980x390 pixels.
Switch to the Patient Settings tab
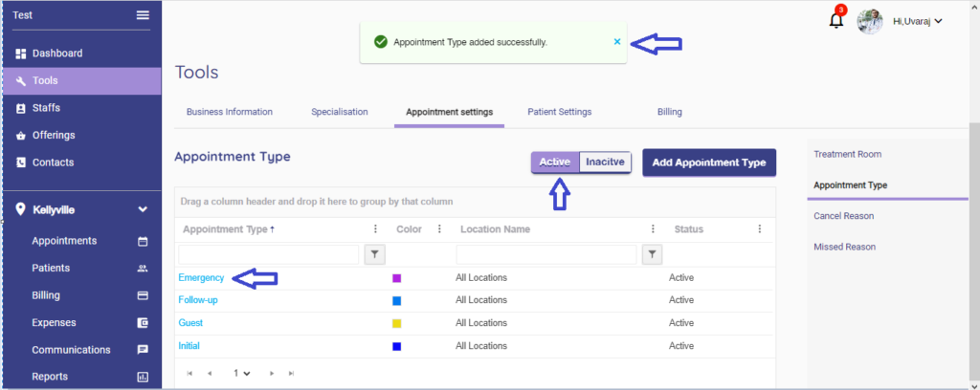point(559,112)
